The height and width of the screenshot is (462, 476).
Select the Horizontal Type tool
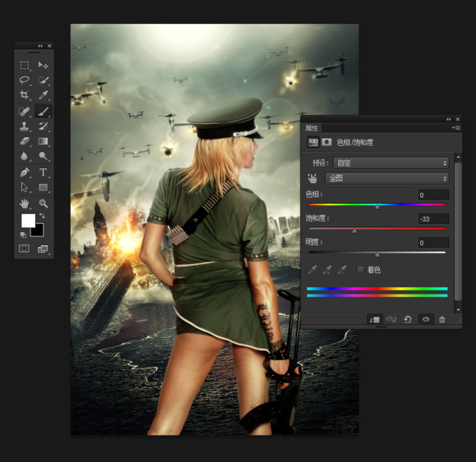point(43,172)
